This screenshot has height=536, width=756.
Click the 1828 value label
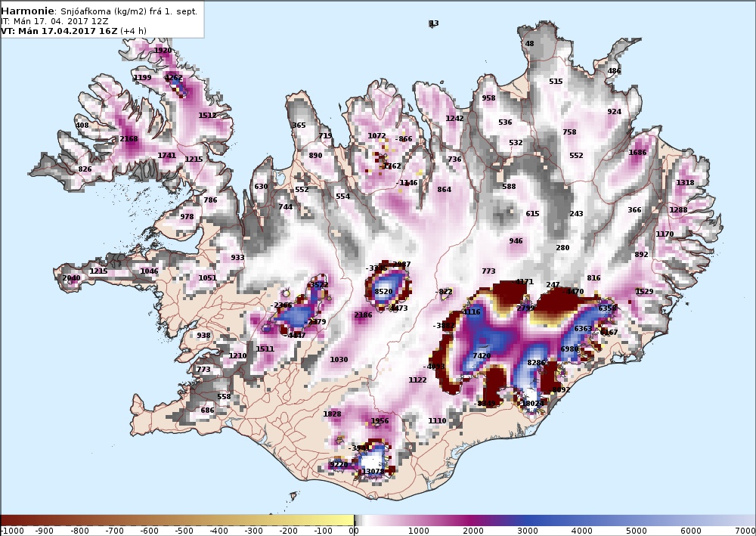332,414
